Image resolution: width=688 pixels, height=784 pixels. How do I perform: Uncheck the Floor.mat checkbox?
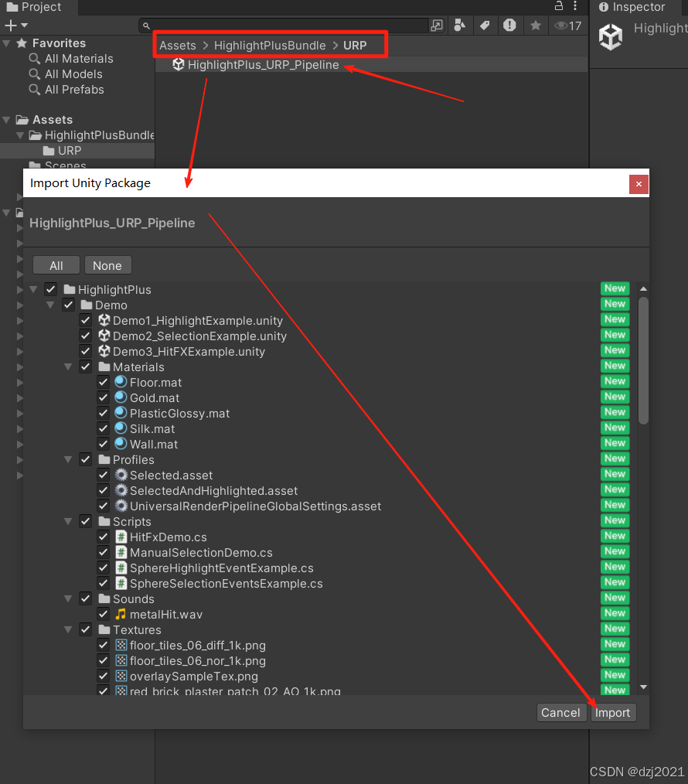pyautogui.click(x=103, y=382)
